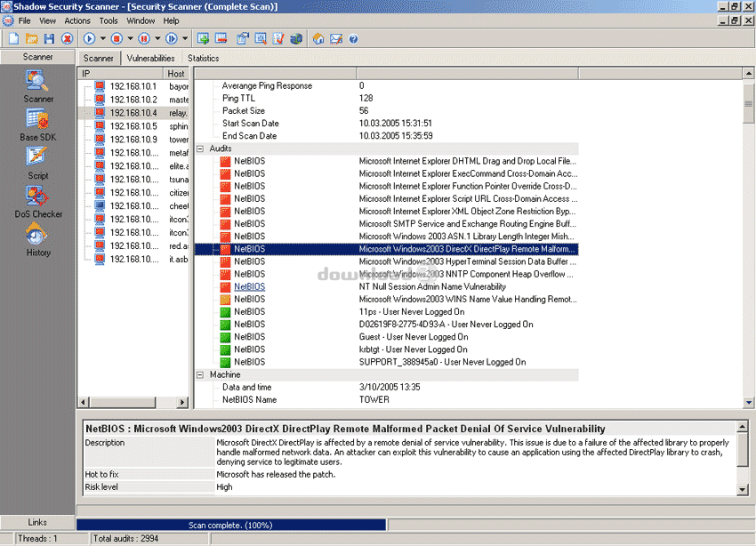Image resolution: width=756 pixels, height=546 pixels.
Task: Click the IP column header
Action: tap(121, 74)
